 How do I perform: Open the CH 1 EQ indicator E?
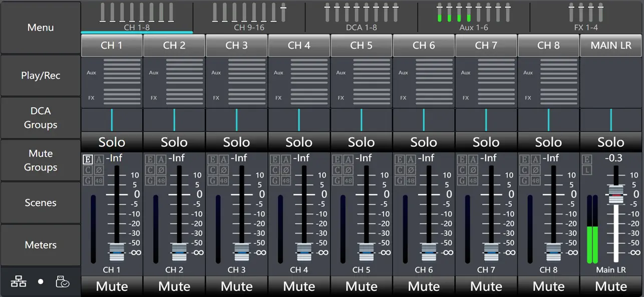[x=87, y=159]
